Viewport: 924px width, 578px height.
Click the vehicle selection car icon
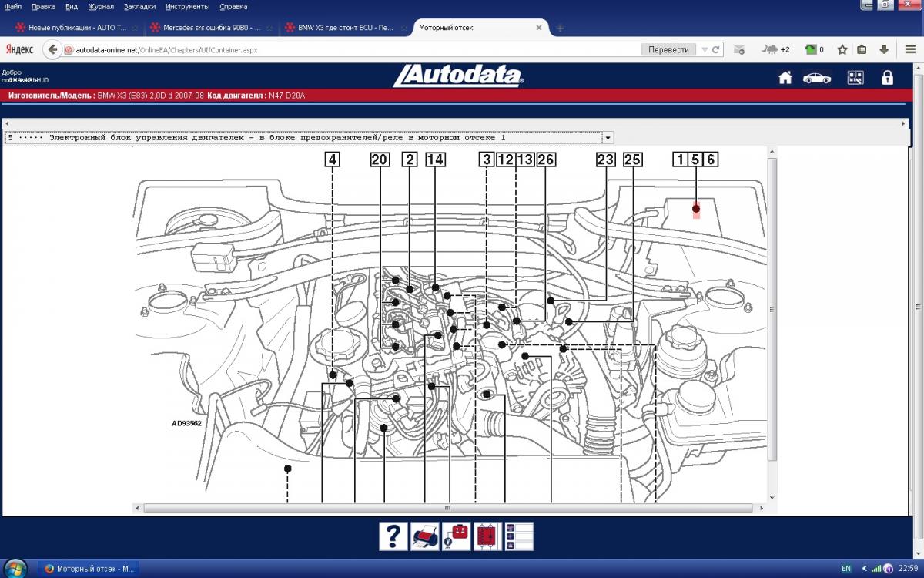[x=817, y=78]
